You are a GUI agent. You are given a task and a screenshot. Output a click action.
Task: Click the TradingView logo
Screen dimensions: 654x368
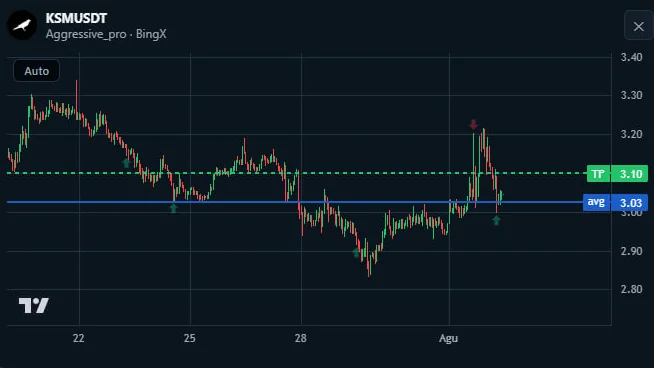34,305
